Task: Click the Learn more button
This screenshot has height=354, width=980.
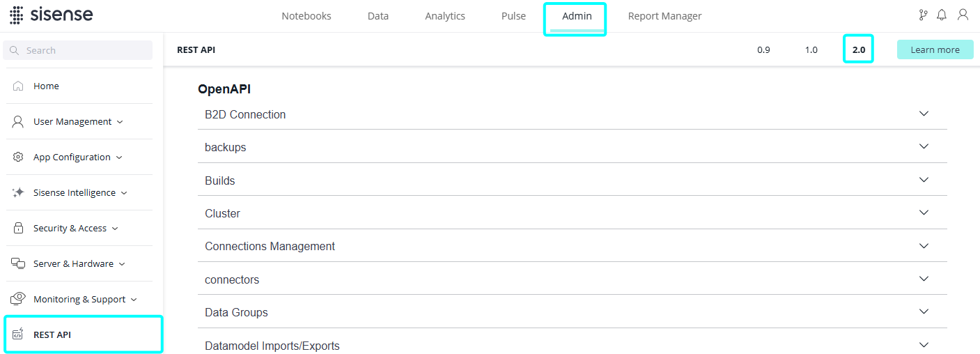Action: pyautogui.click(x=935, y=49)
